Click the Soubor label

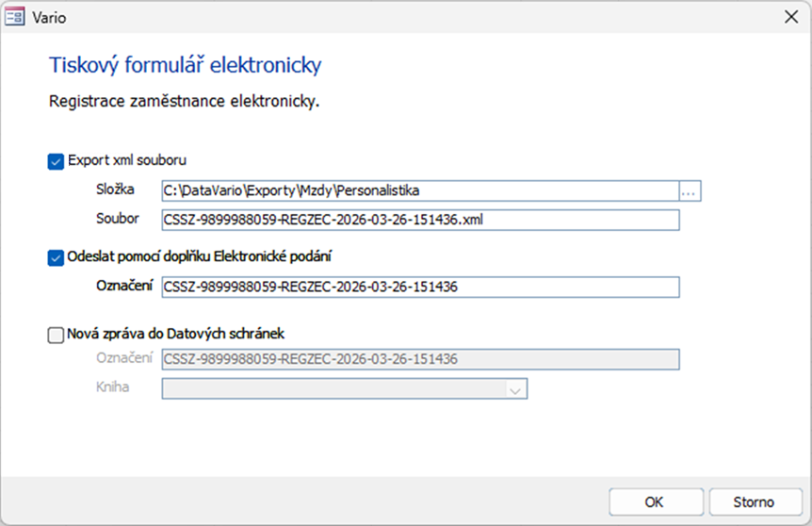pos(117,219)
